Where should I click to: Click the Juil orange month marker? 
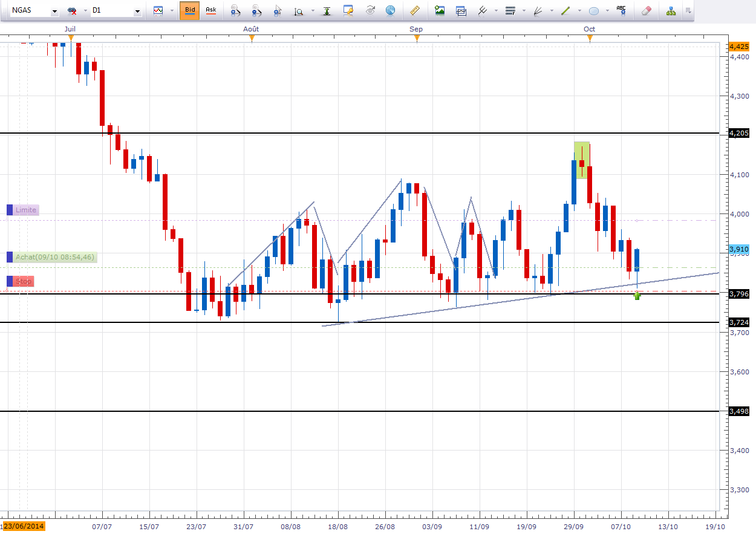tap(71, 38)
